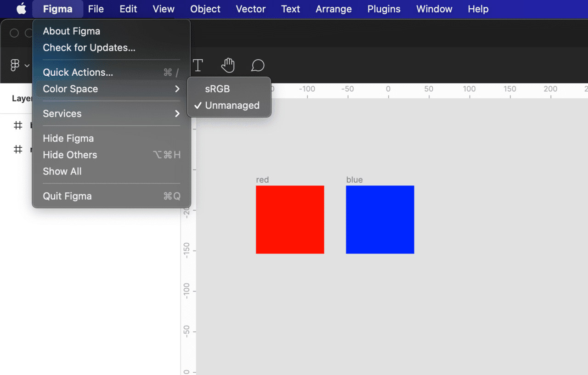Select the Text tool in the toolbar
The height and width of the screenshot is (375, 588).
(198, 66)
